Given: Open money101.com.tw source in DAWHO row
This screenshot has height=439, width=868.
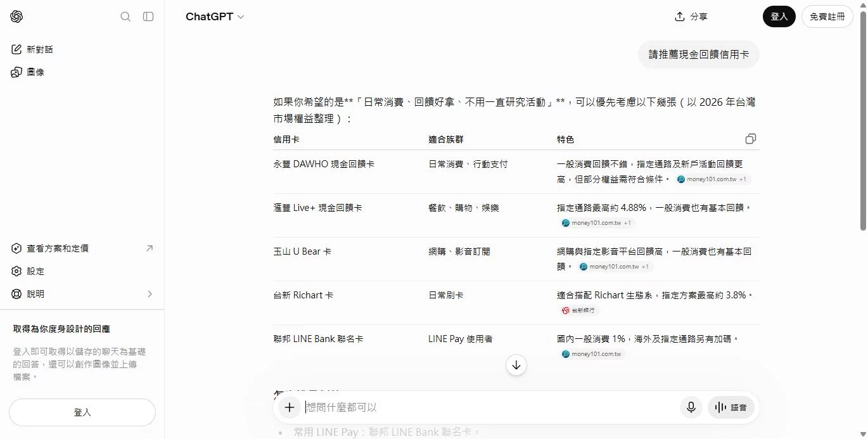Looking at the screenshot, I should click(x=713, y=179).
